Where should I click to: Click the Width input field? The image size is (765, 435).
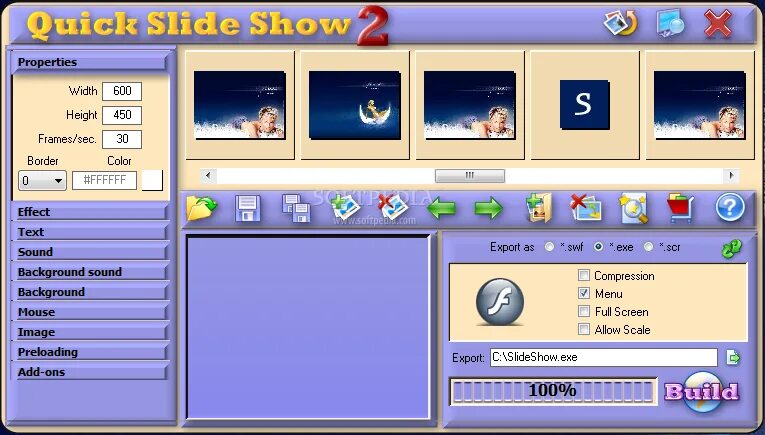pyautogui.click(x=122, y=91)
